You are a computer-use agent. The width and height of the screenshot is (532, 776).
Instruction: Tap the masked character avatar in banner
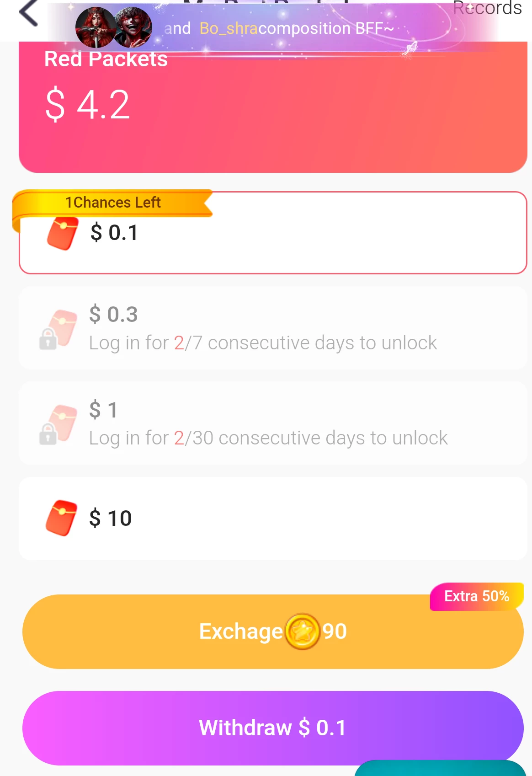133,28
